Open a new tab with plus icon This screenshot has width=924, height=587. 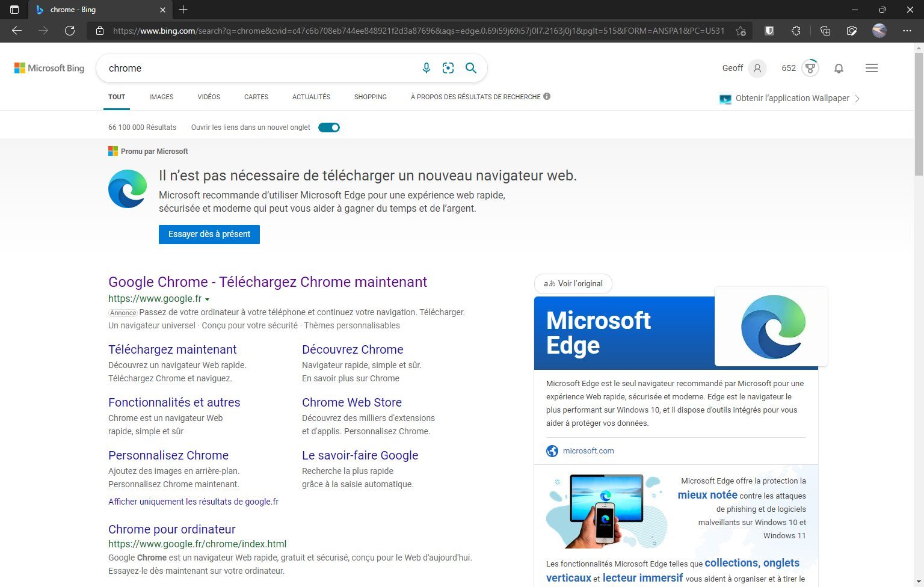pos(183,10)
